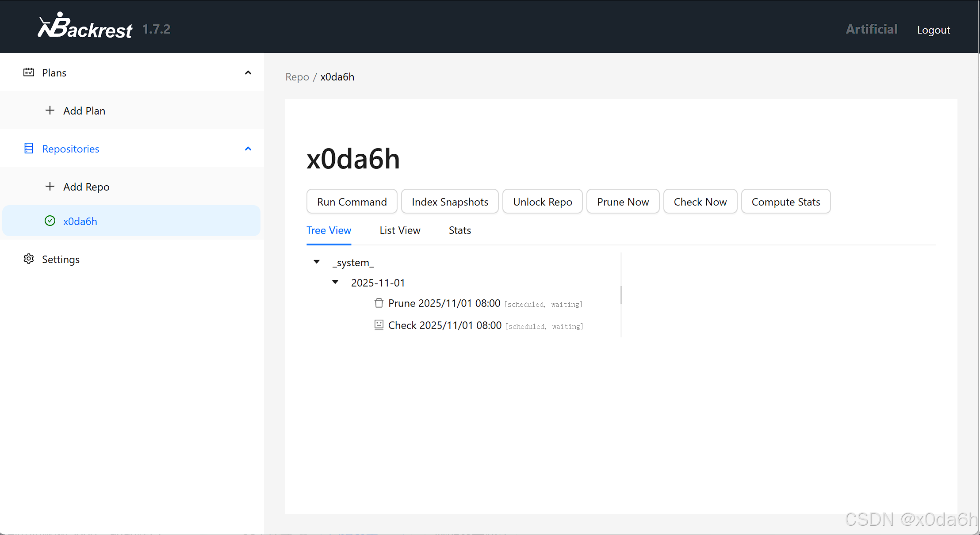
Task: Click the green check icon next to x0da6h
Action: pyautogui.click(x=50, y=221)
